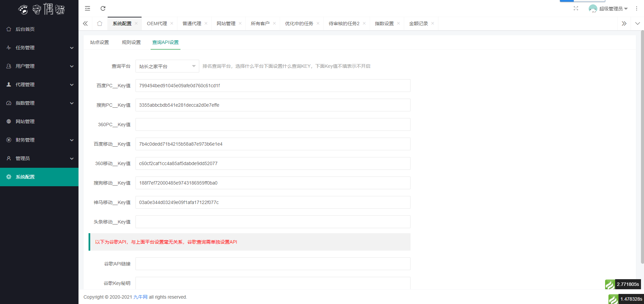
Task: Click the 系统配置 gear icon
Action: (9, 177)
